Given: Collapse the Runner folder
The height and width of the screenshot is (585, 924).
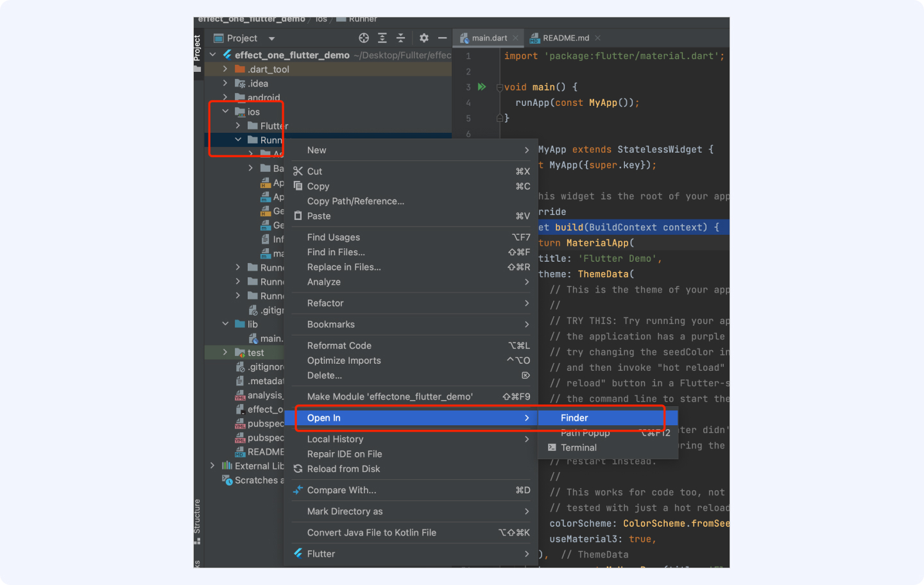Looking at the screenshot, I should point(238,140).
